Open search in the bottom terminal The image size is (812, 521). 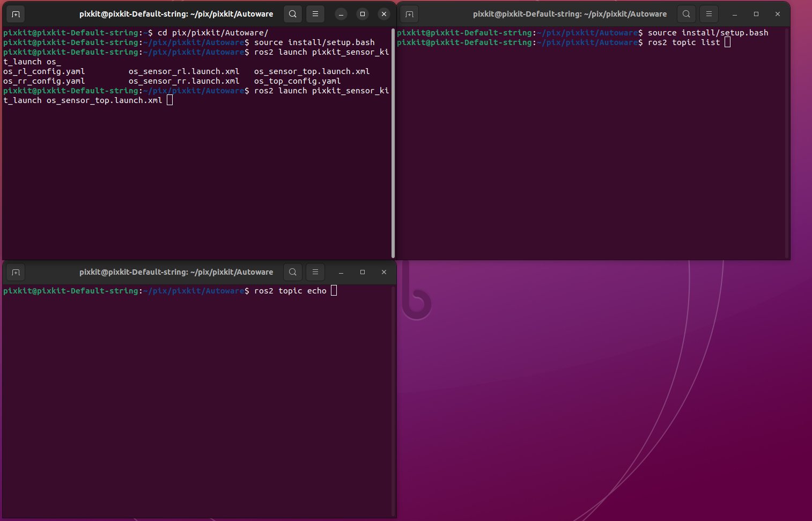(293, 272)
